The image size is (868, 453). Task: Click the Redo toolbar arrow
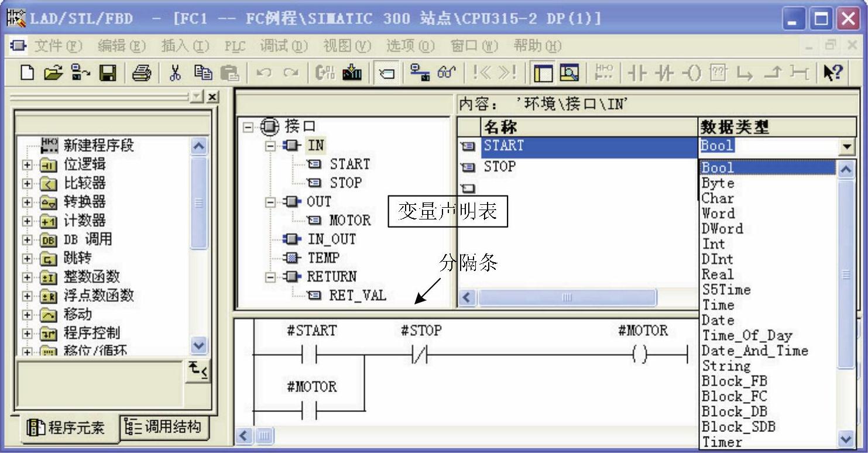290,73
